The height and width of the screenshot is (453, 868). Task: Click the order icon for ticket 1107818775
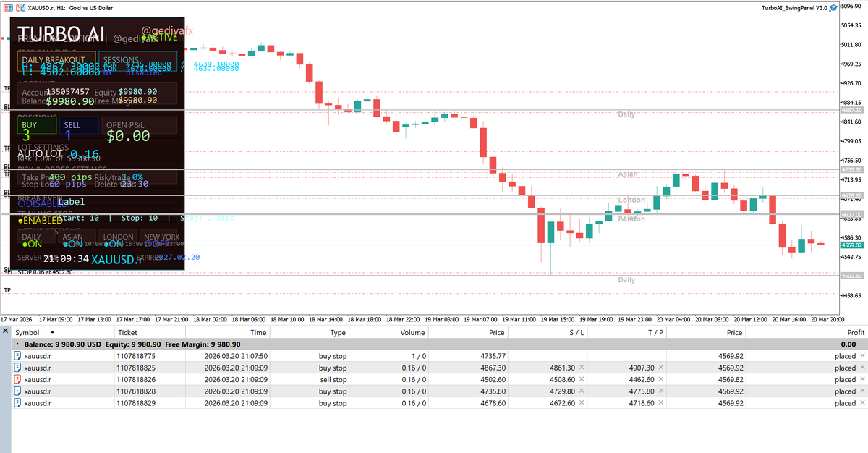click(x=17, y=356)
